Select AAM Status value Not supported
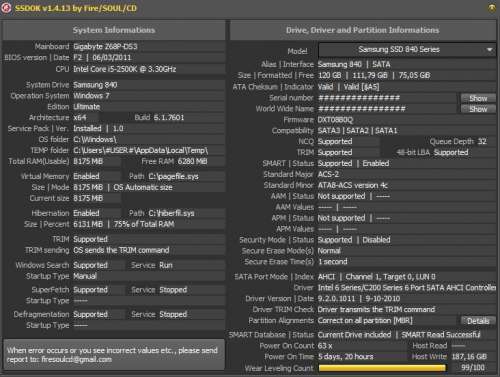Screen dimensions: 500x377 click(x=341, y=196)
